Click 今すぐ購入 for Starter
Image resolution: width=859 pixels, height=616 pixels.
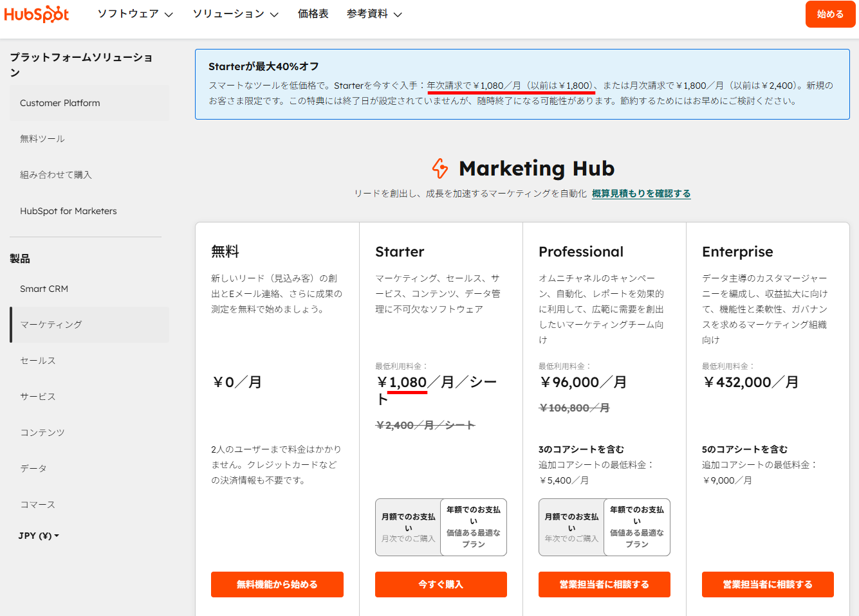tap(441, 584)
